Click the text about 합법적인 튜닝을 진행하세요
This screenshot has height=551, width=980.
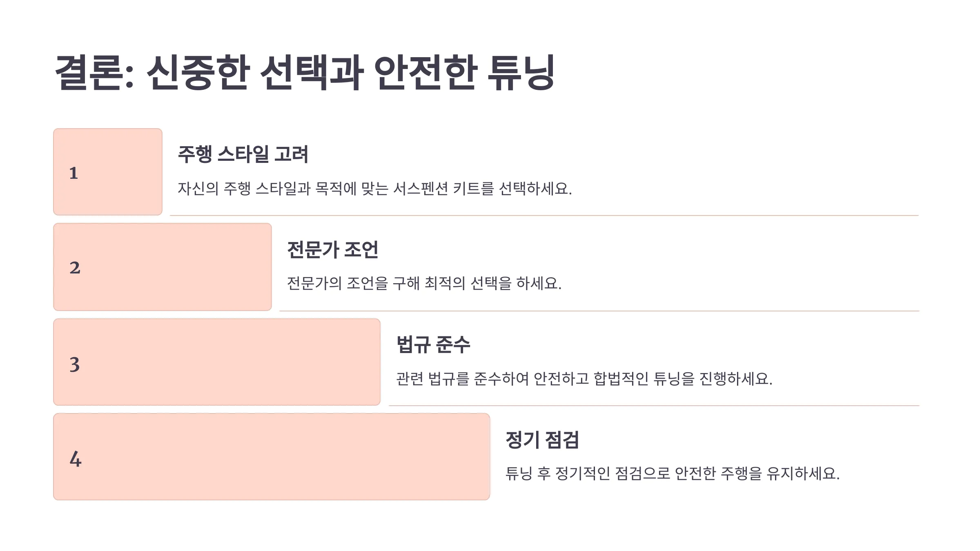point(584,379)
